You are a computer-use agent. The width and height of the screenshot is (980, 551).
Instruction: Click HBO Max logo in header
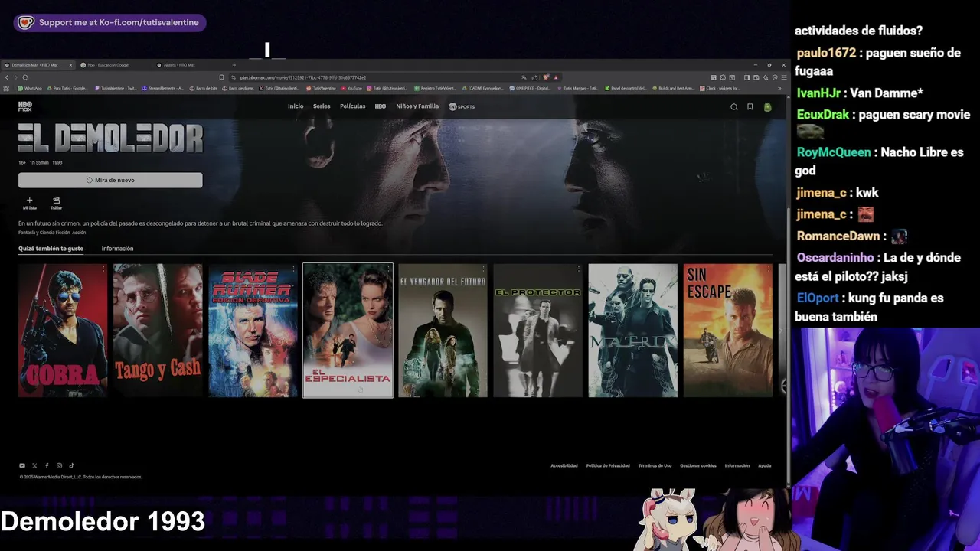[x=25, y=106]
